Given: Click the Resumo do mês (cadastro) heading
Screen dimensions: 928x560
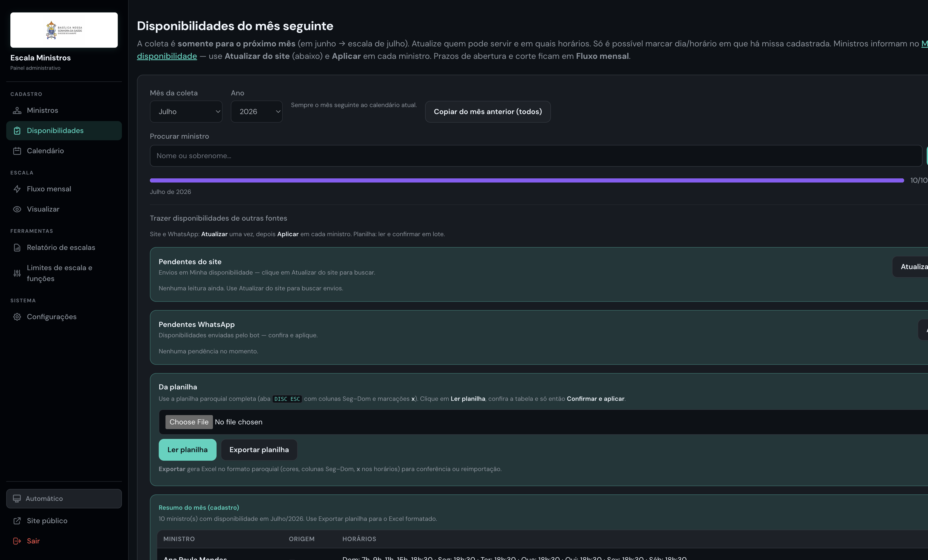Looking at the screenshot, I should [199, 508].
